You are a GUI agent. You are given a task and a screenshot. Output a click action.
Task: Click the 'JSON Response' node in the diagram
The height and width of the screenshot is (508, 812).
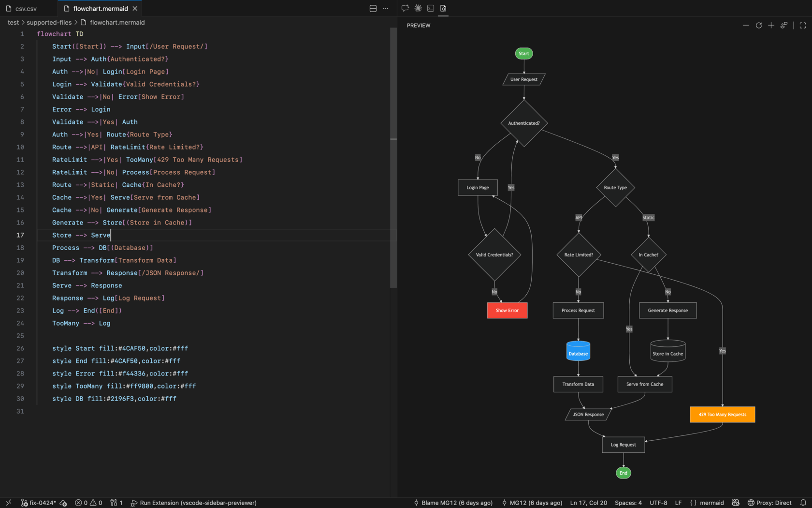click(x=588, y=415)
